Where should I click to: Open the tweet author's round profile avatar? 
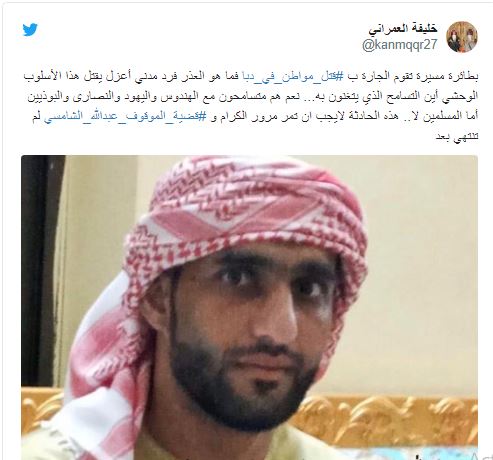[462, 37]
